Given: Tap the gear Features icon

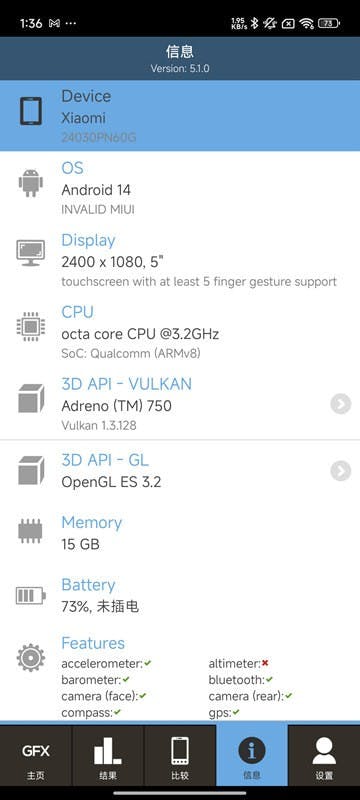Looking at the screenshot, I should point(31,658).
